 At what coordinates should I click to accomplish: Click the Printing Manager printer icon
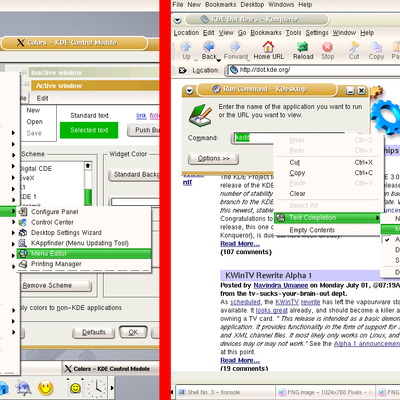click(x=23, y=264)
